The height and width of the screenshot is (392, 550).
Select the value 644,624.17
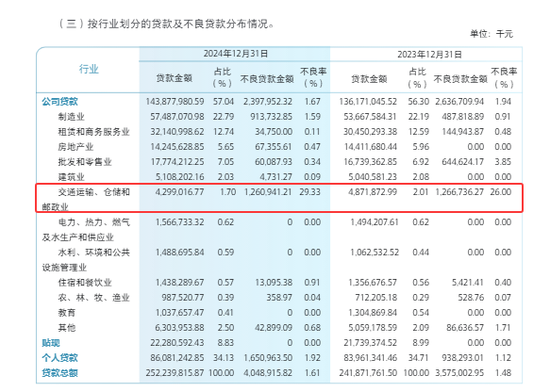pyautogui.click(x=463, y=162)
